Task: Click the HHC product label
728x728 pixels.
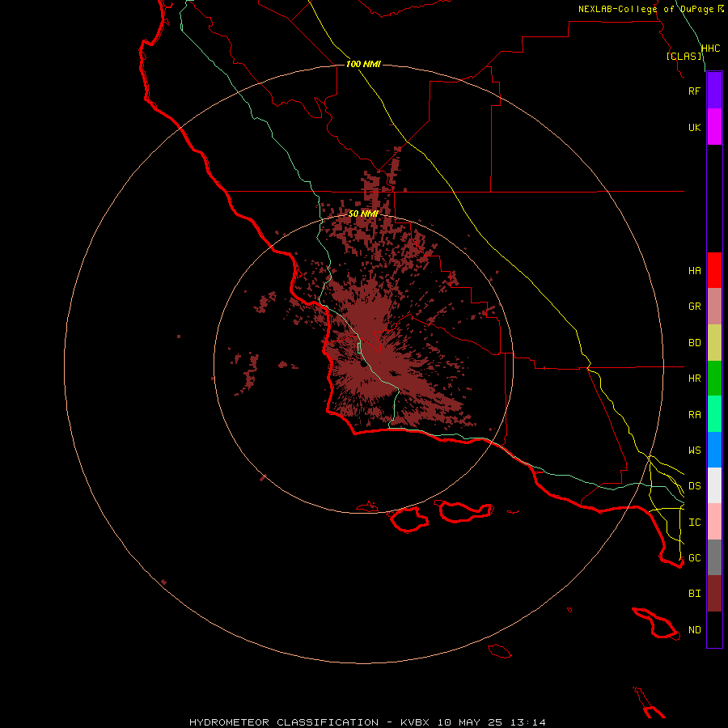Action: tap(710, 49)
